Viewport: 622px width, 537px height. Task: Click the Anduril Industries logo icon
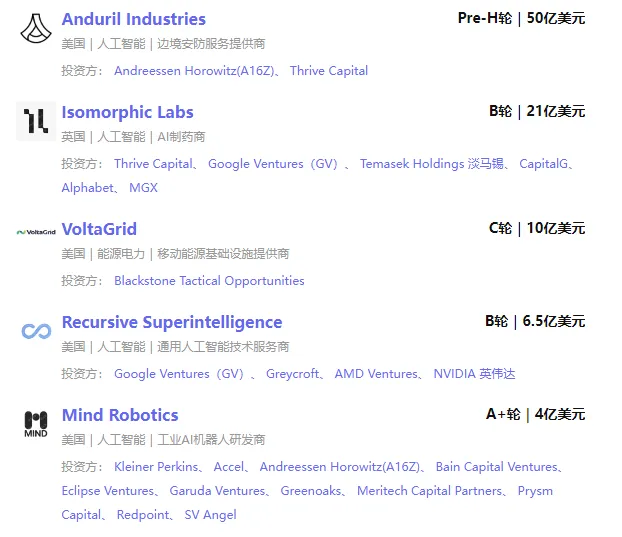pyautogui.click(x=36, y=28)
